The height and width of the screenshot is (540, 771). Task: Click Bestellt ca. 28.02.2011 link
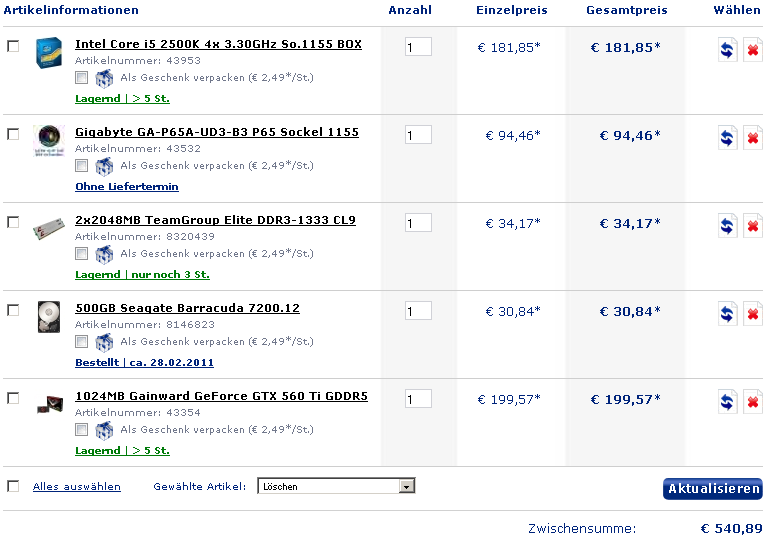(x=144, y=363)
